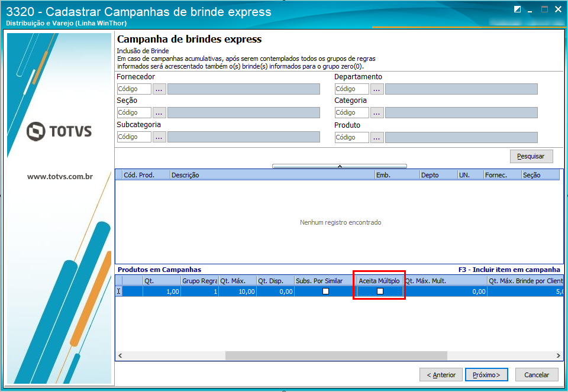The image size is (568, 392).
Task: Collapse the filter panel with chevron bar
Action: coord(340,166)
